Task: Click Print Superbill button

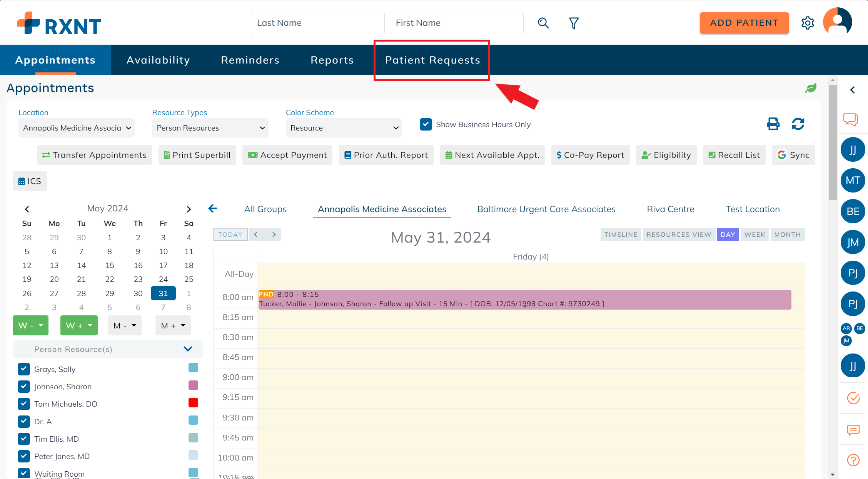Action: (197, 155)
